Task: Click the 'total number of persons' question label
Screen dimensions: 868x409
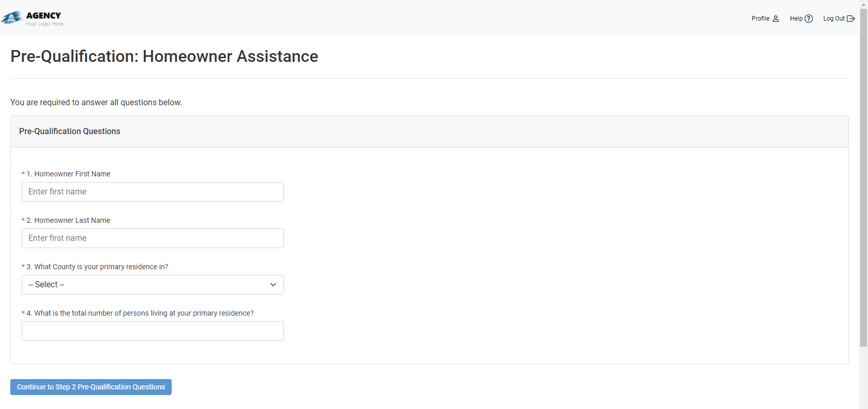Action: [140, 313]
